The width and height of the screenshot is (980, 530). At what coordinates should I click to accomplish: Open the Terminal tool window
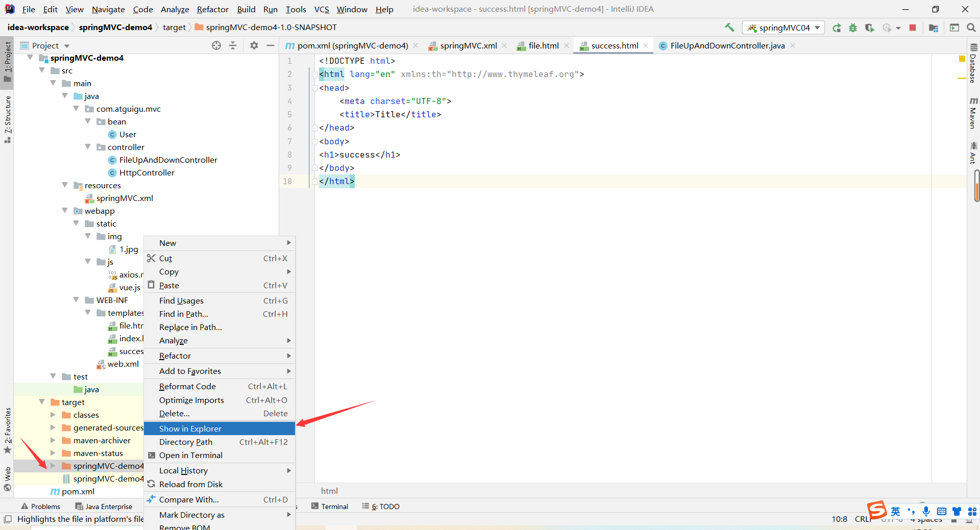330,507
